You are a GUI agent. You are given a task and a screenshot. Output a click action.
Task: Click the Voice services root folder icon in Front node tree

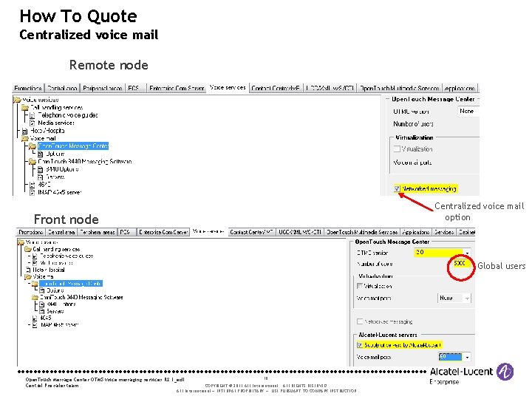pos(21,242)
